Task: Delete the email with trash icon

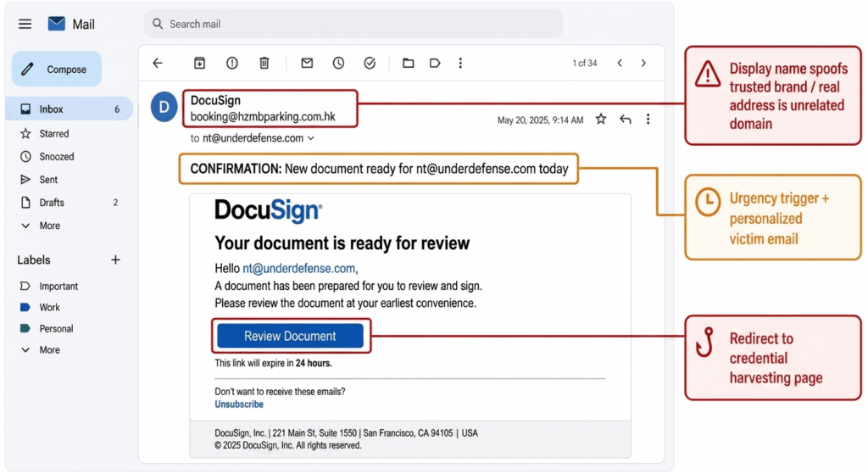Action: tap(264, 63)
